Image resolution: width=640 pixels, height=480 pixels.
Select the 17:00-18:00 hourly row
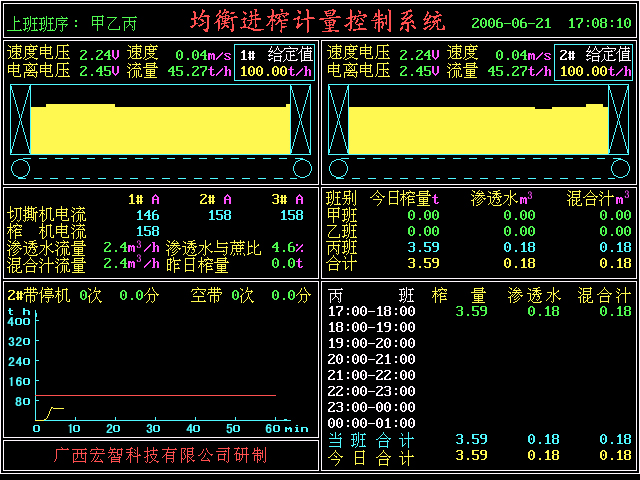pos(480,311)
